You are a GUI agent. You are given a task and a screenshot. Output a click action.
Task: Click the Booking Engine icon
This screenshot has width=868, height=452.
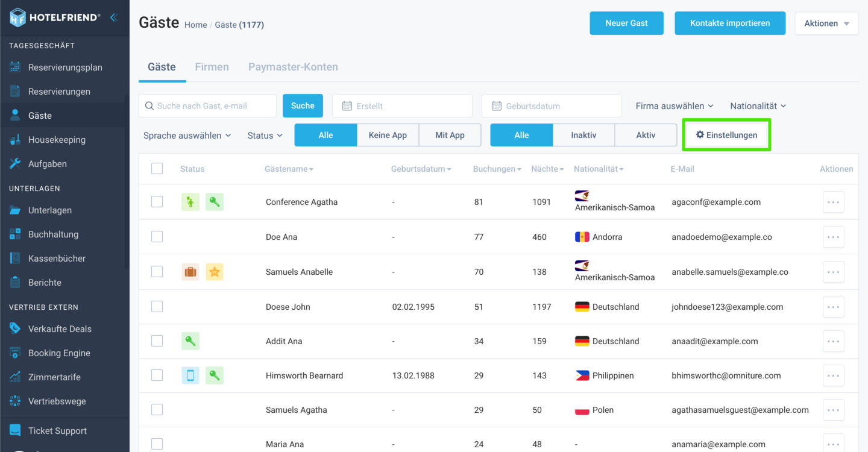pyautogui.click(x=15, y=353)
